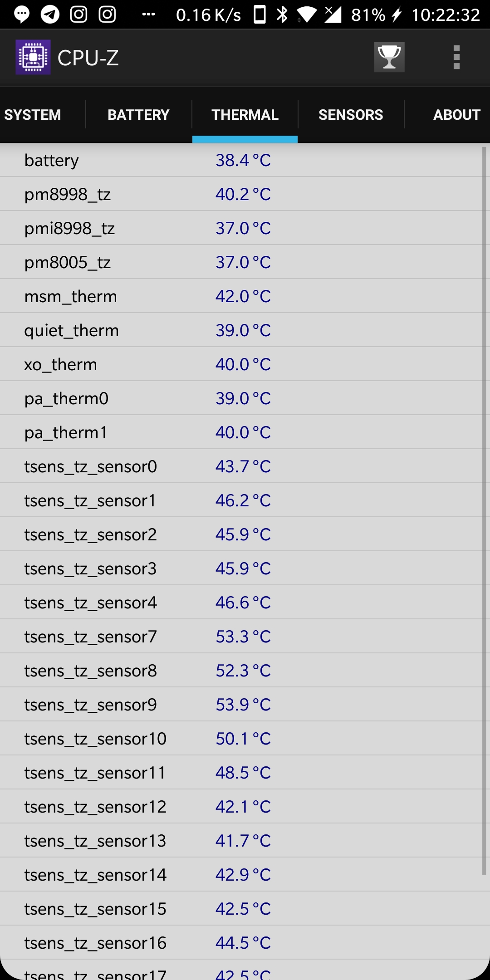Screen dimensions: 490x980
Task: Tap the Telegram notification icon in status bar
Action: tap(50, 15)
